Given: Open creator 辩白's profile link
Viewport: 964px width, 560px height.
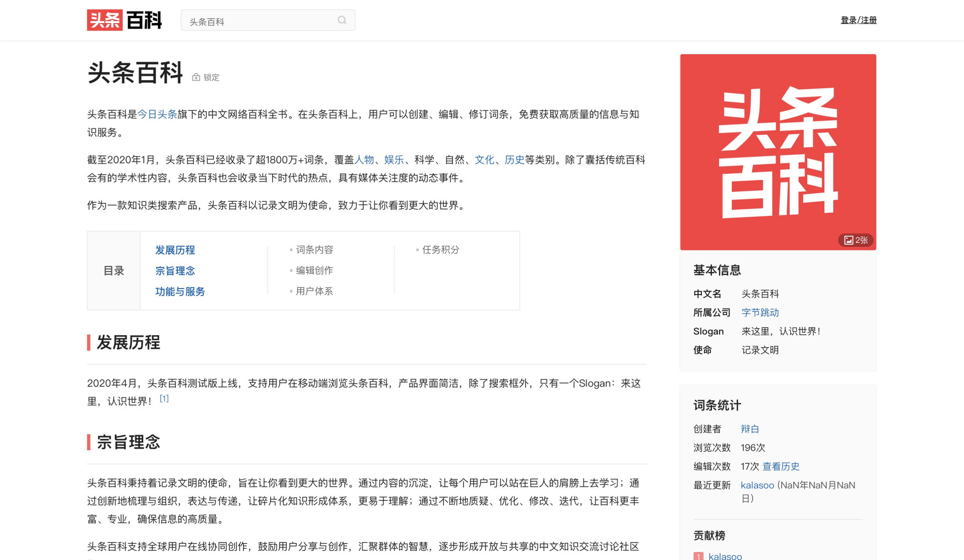Looking at the screenshot, I should 750,429.
